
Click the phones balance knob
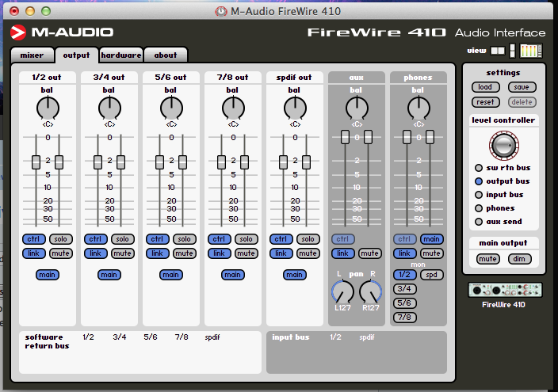418,108
